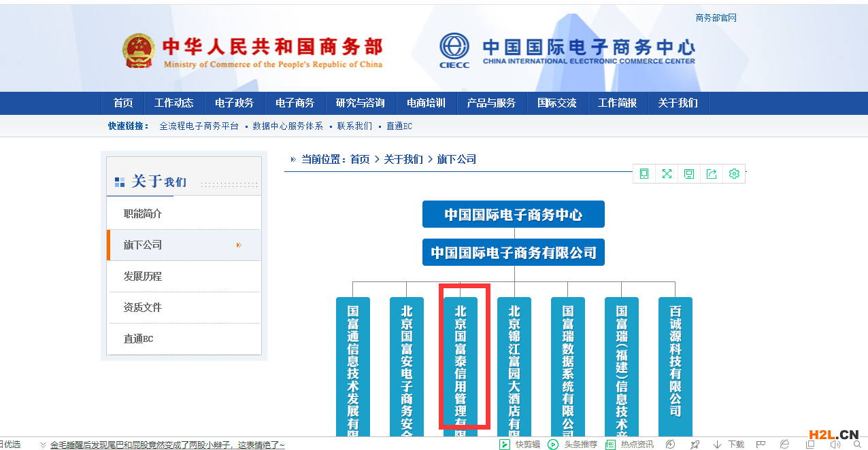The height and width of the screenshot is (450, 868).
Task: Click the share arrow icon
Action: click(x=712, y=173)
